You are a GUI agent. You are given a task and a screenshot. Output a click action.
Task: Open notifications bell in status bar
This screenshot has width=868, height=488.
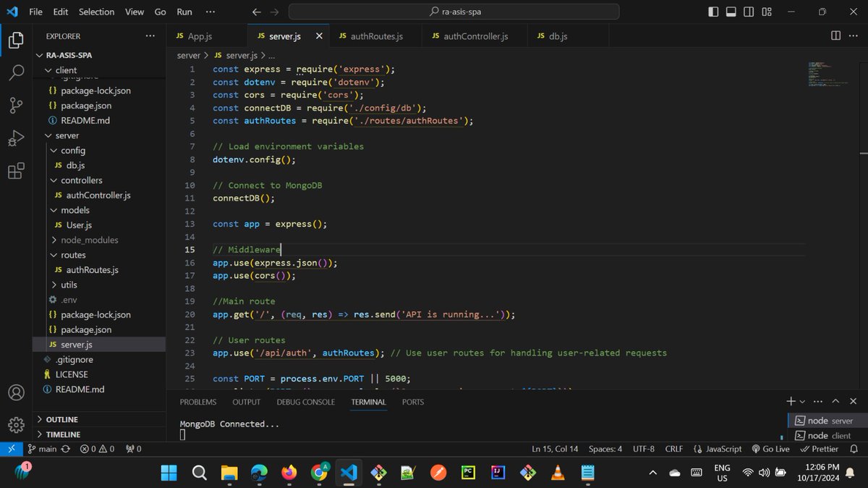click(854, 449)
